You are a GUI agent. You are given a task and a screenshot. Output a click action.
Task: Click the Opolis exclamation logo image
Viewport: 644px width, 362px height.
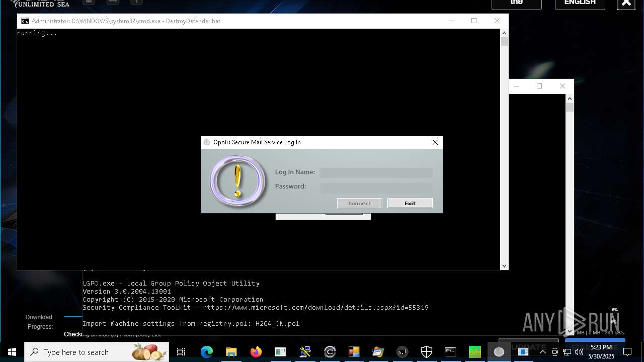click(237, 182)
